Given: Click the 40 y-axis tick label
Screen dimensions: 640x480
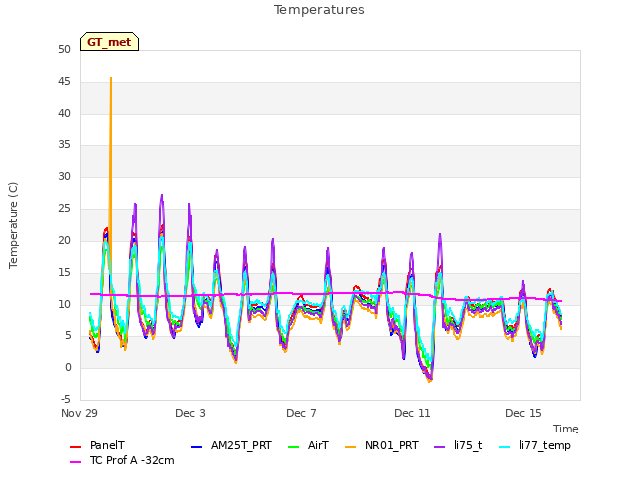Looking at the screenshot, I should pos(64,113).
